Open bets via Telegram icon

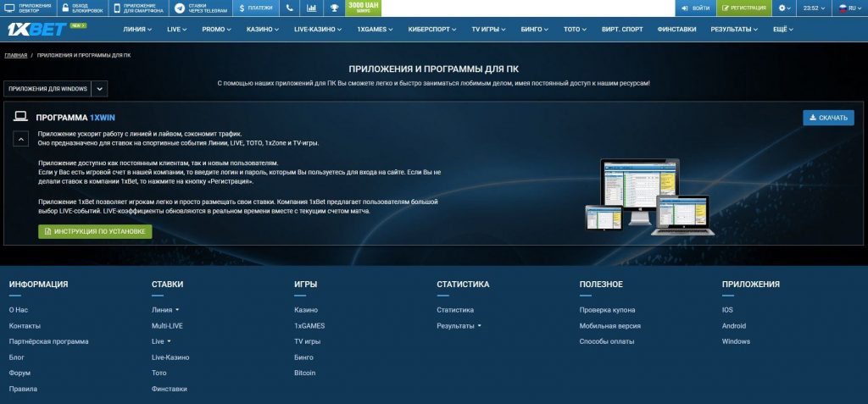(x=180, y=8)
